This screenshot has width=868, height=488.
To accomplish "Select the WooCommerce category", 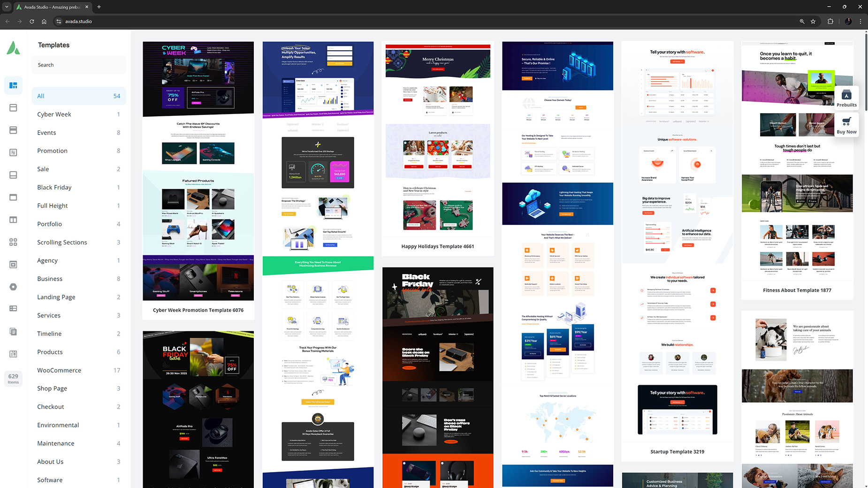I will click(59, 370).
